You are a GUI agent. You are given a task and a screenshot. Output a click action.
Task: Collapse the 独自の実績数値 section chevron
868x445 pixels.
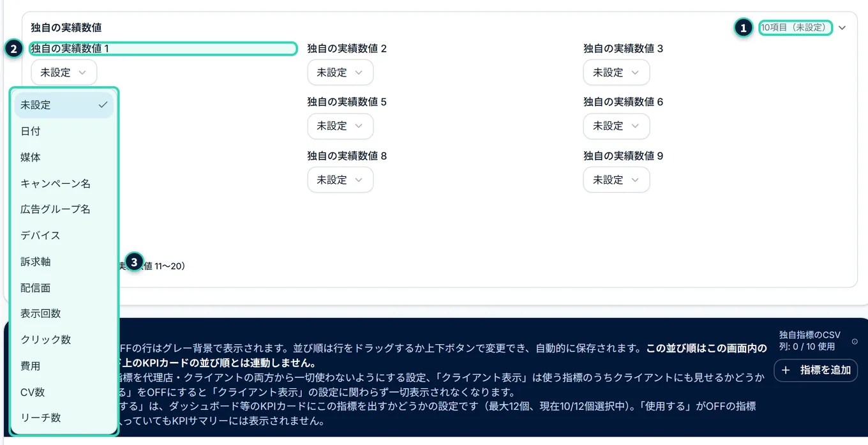842,28
